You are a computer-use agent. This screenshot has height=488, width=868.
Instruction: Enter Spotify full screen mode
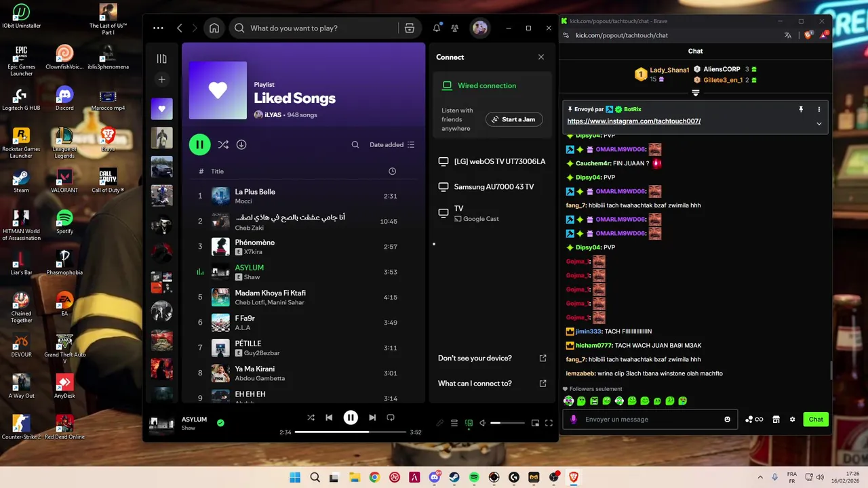point(549,423)
